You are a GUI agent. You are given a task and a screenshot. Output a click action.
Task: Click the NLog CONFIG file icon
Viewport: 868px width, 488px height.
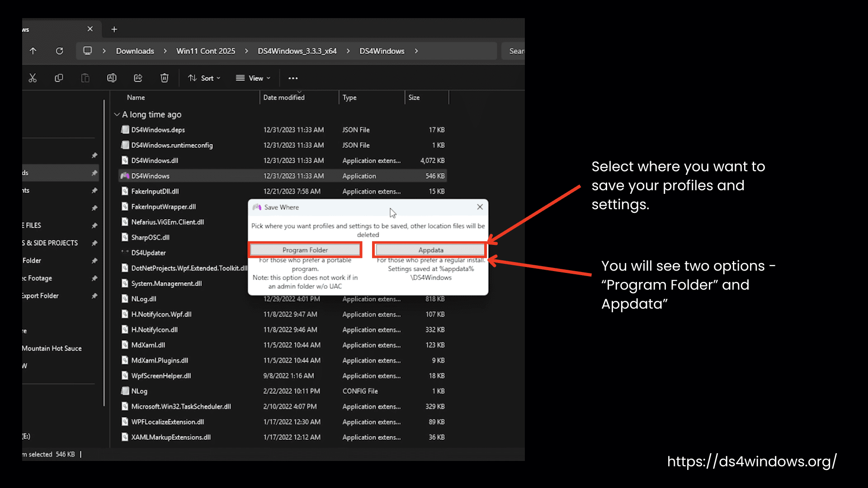coord(125,391)
